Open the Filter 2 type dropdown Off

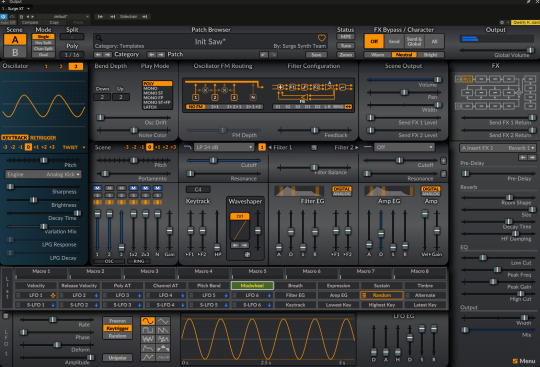point(404,147)
